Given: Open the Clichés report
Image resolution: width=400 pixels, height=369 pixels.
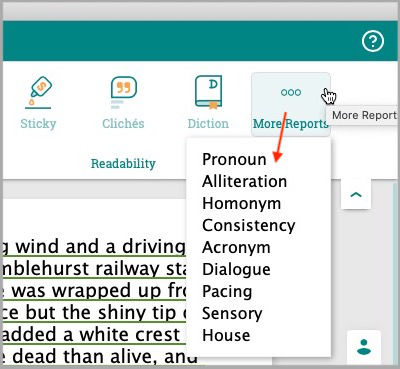Looking at the screenshot, I should (x=123, y=103).
